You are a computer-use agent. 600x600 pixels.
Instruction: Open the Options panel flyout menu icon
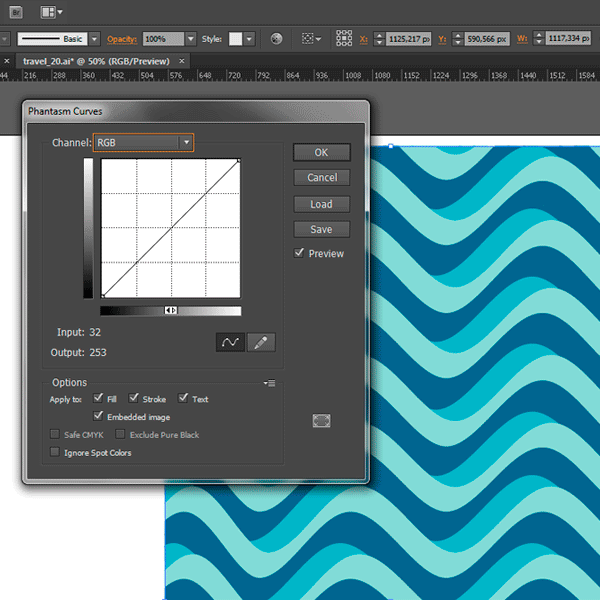point(269,383)
